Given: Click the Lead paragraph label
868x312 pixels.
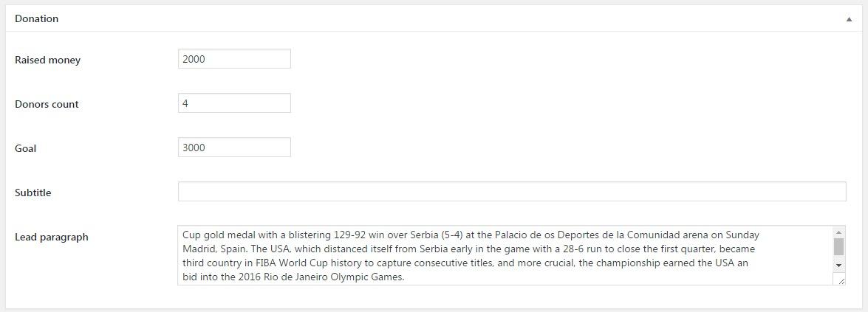Looking at the screenshot, I should [51, 237].
